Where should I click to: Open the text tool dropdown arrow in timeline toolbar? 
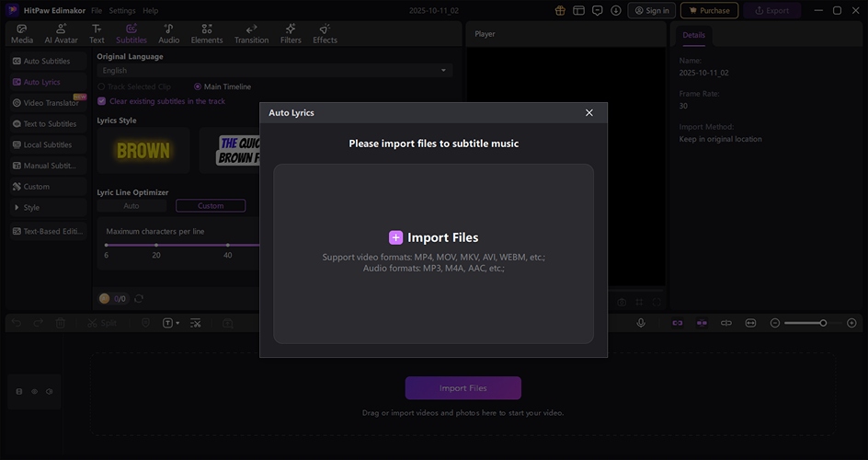click(177, 323)
